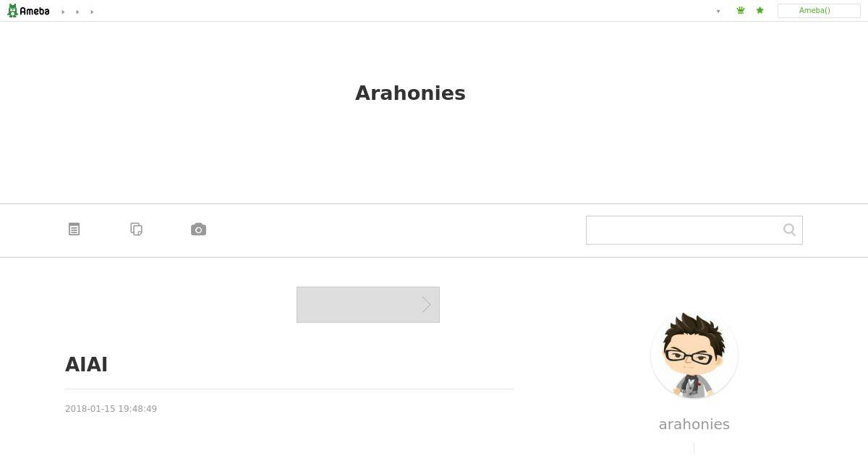Click the arahonies profile name
Image resolution: width=868 pixels, height=456 pixels.
click(694, 425)
